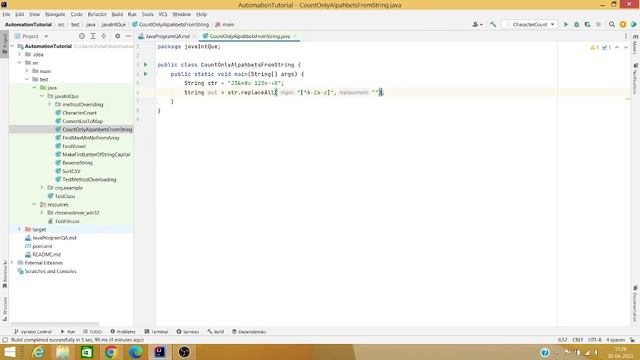Viewport: 640px width, 360px height.
Task: Collapse the AutomationTutorial root node
Action: (x=12, y=46)
